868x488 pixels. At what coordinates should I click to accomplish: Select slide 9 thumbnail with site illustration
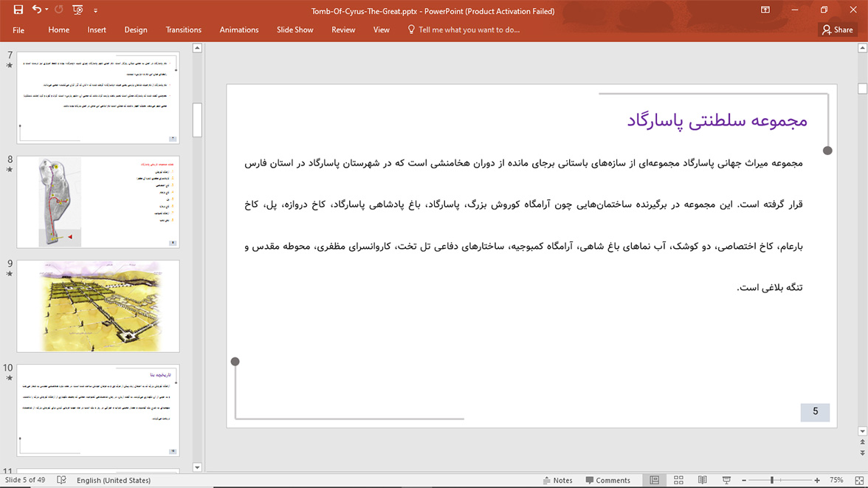coord(98,306)
